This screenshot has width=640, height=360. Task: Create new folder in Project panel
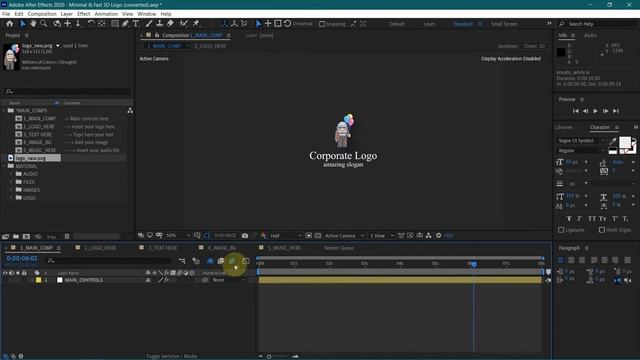[16, 236]
